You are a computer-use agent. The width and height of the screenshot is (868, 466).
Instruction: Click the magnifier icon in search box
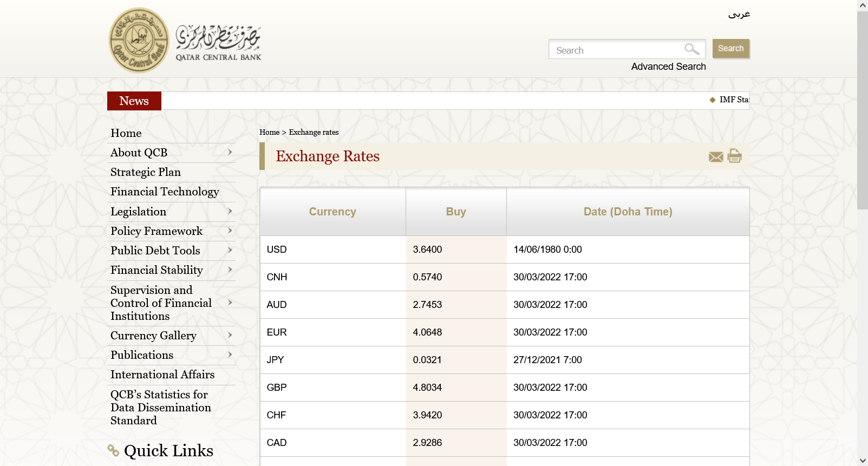[x=691, y=49]
